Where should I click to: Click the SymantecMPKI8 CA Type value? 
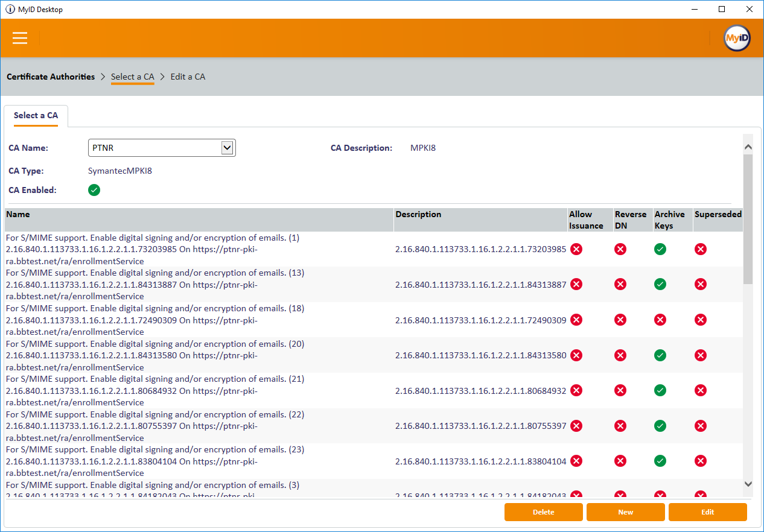[x=120, y=171]
